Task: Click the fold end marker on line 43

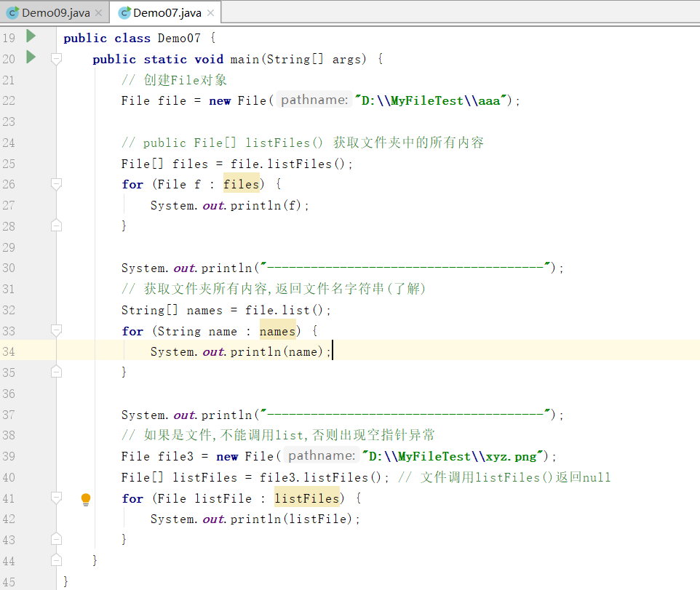Action: (56, 539)
